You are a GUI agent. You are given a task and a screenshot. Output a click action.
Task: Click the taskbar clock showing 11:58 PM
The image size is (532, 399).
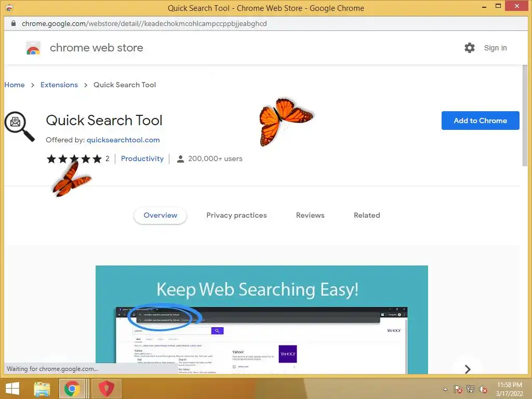click(509, 389)
